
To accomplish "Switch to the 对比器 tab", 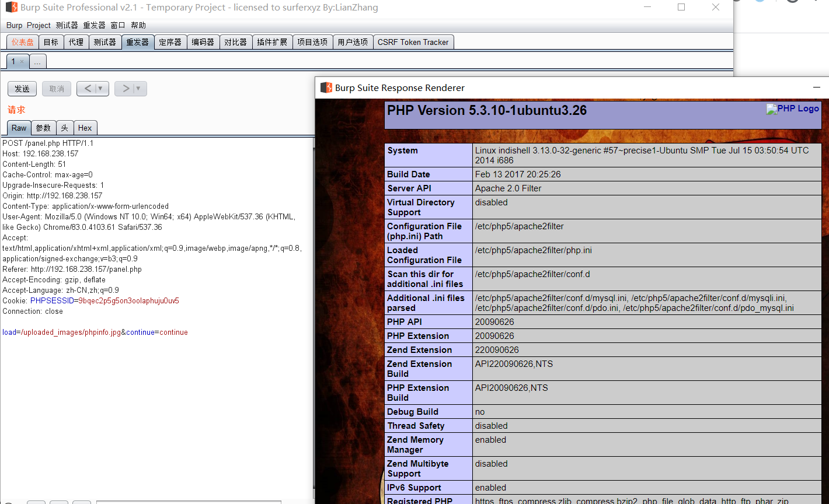I will click(x=236, y=42).
